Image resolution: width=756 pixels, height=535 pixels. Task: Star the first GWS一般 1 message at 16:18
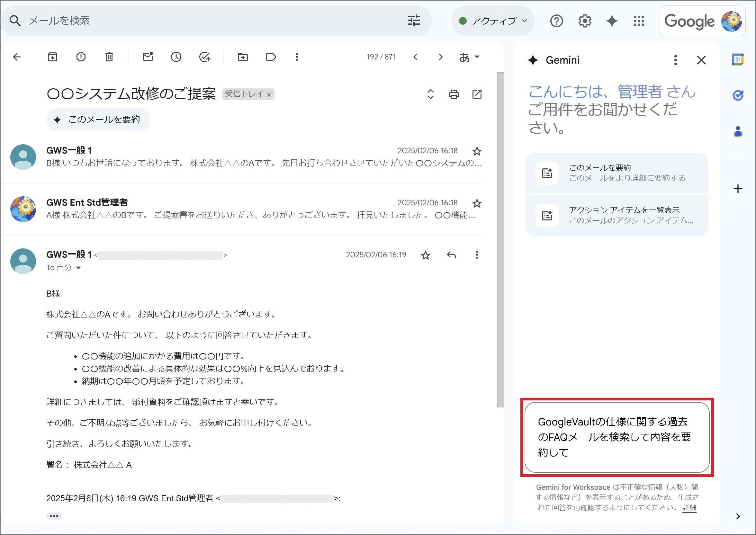click(477, 151)
